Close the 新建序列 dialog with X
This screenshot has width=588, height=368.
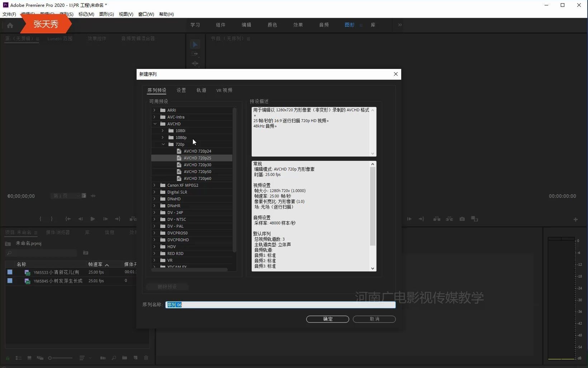[x=396, y=74]
